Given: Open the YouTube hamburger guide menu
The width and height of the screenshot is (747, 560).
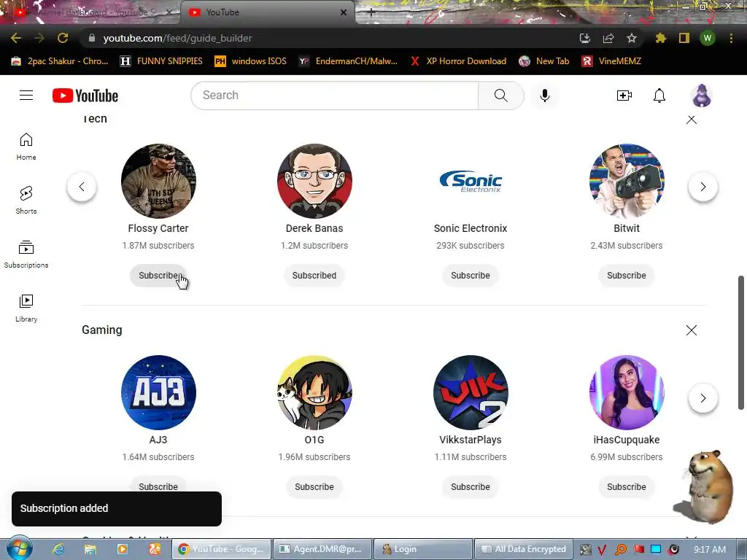Looking at the screenshot, I should coord(26,96).
